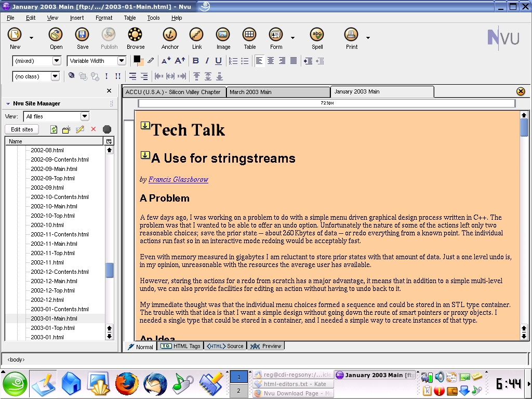Expand the 'All files' view dropdown
532x399 pixels.
[x=85, y=116]
